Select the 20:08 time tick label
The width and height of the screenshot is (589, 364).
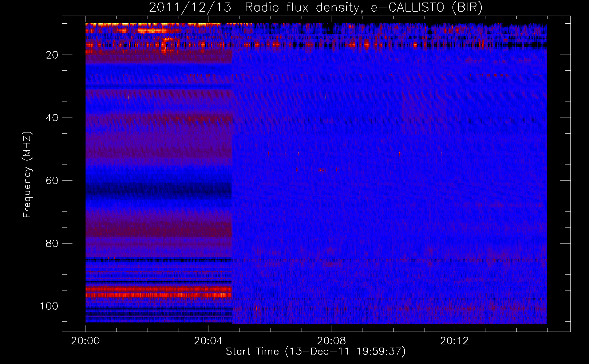pos(332,341)
